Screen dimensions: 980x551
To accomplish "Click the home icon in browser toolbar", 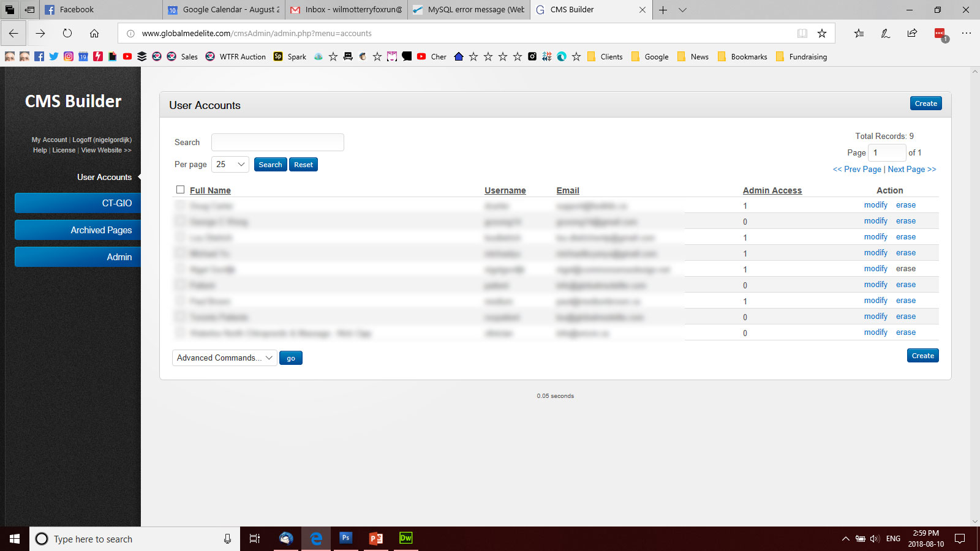I will coord(94,34).
